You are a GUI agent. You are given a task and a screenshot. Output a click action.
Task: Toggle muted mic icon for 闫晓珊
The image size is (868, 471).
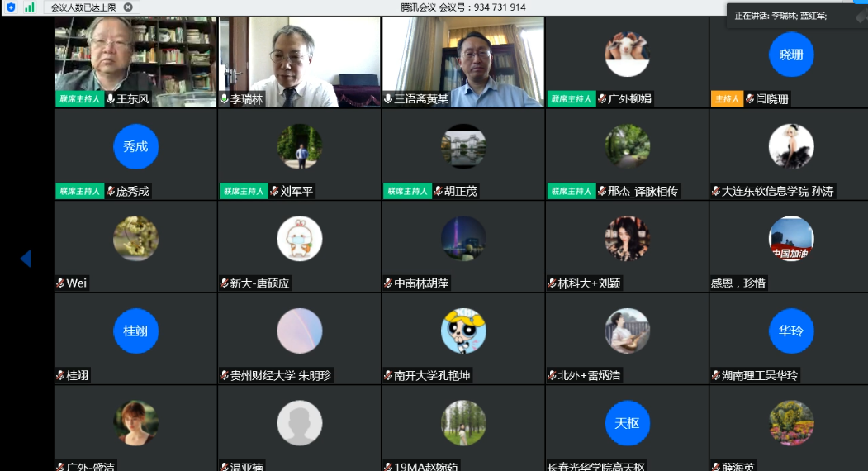[750, 99]
